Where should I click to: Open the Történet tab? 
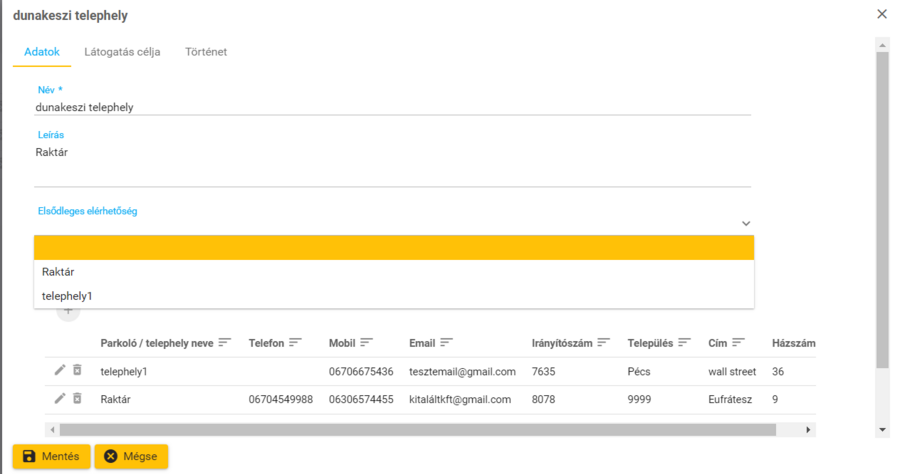click(x=206, y=51)
